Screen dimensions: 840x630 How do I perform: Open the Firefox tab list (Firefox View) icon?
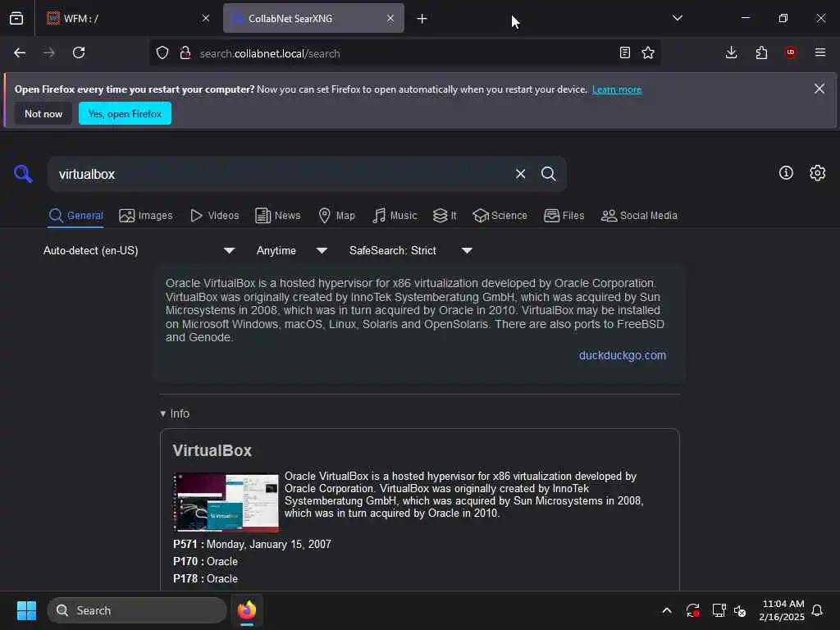pos(16,18)
